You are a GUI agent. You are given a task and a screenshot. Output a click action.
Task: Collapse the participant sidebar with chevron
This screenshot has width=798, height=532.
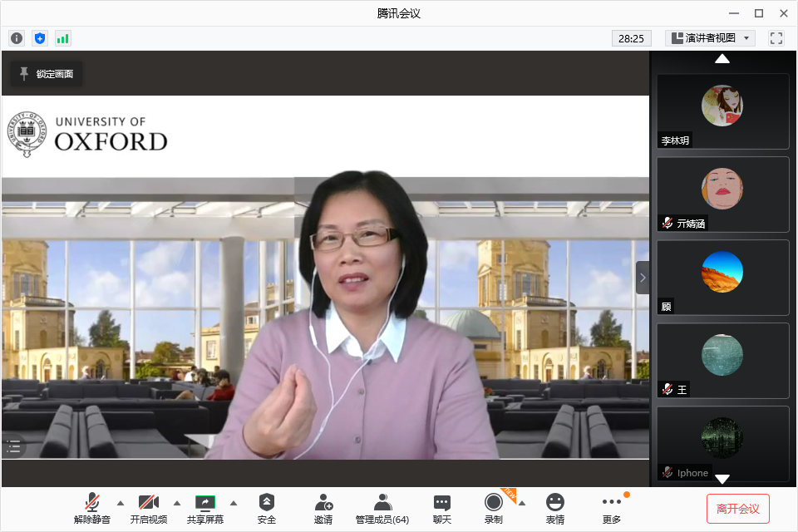(x=643, y=278)
